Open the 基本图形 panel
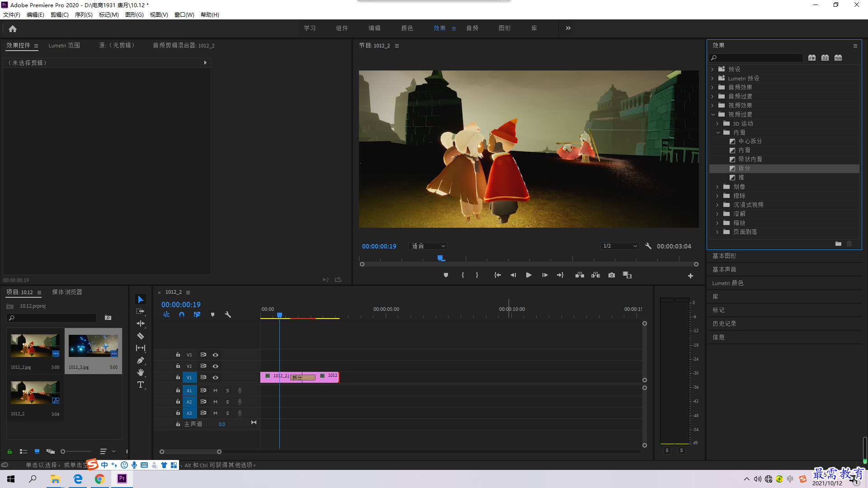Image resolution: width=868 pixels, height=488 pixels. point(724,256)
